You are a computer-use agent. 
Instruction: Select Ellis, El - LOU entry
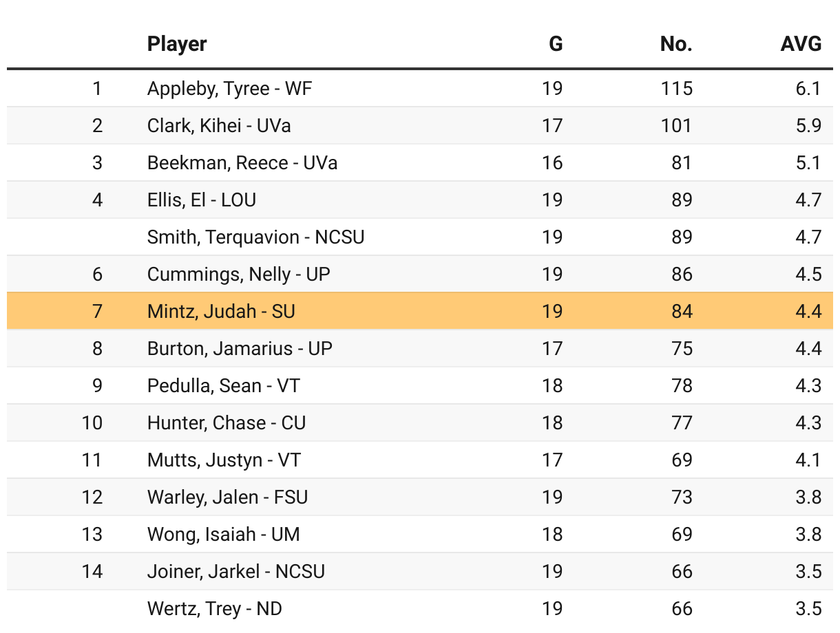click(x=201, y=200)
